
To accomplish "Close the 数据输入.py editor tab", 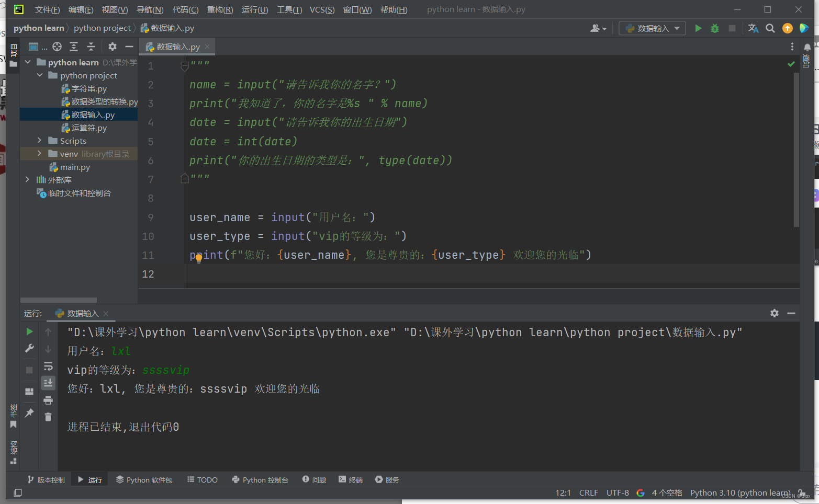I will (x=207, y=47).
